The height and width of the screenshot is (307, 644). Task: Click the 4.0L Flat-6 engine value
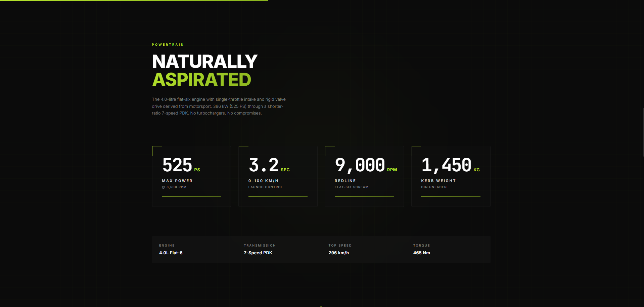point(171,253)
